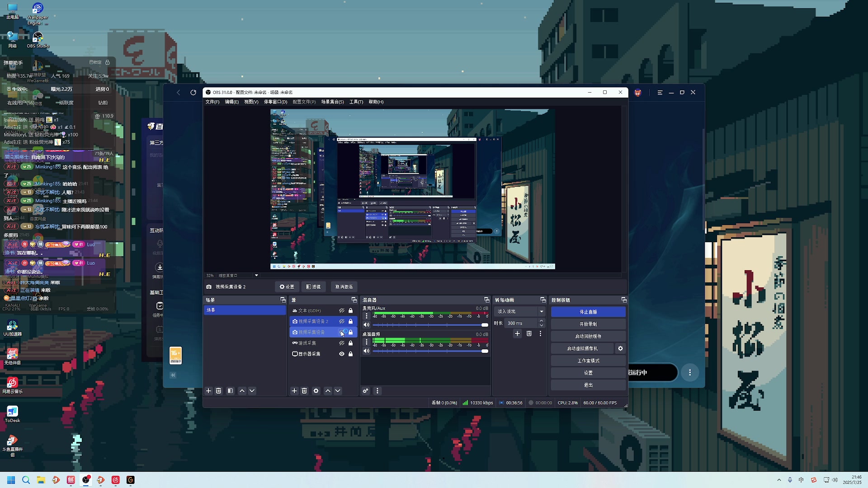868x488 pixels.
Task: Open File Explorer from the taskbar
Action: (41, 480)
